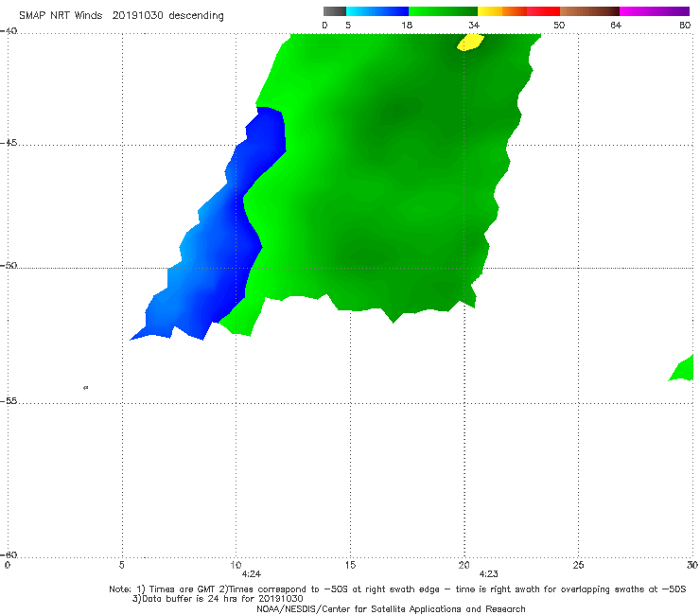
Task: Click the magenta-purple segment of the color bar
Action: point(655,11)
